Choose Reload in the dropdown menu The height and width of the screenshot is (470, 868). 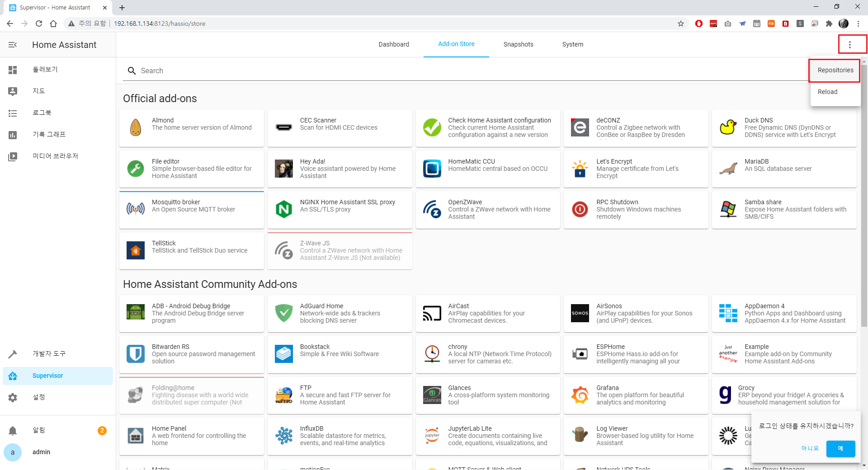point(835,92)
